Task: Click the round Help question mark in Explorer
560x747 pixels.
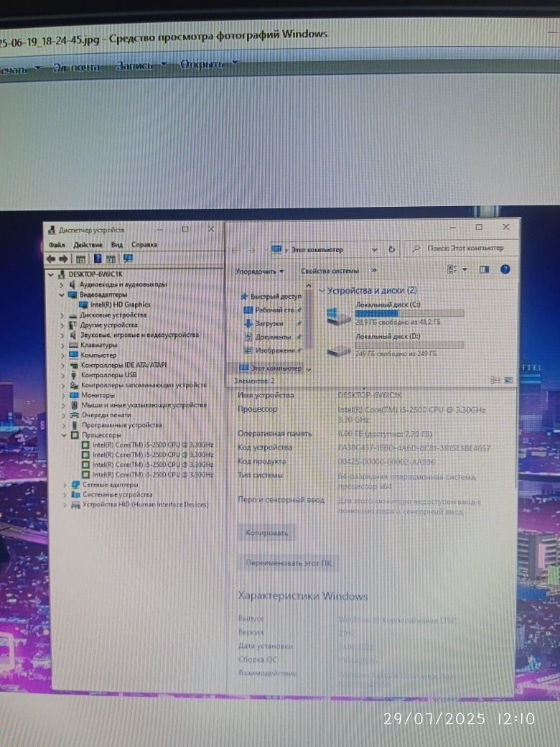Action: [505, 269]
